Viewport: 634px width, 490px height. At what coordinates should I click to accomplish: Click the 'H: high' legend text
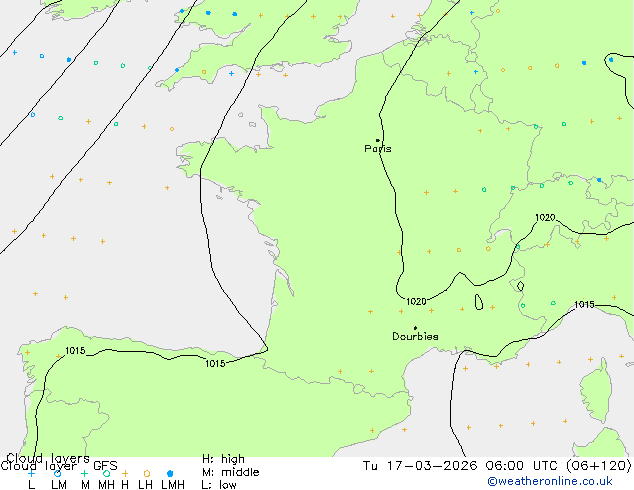[223, 459]
